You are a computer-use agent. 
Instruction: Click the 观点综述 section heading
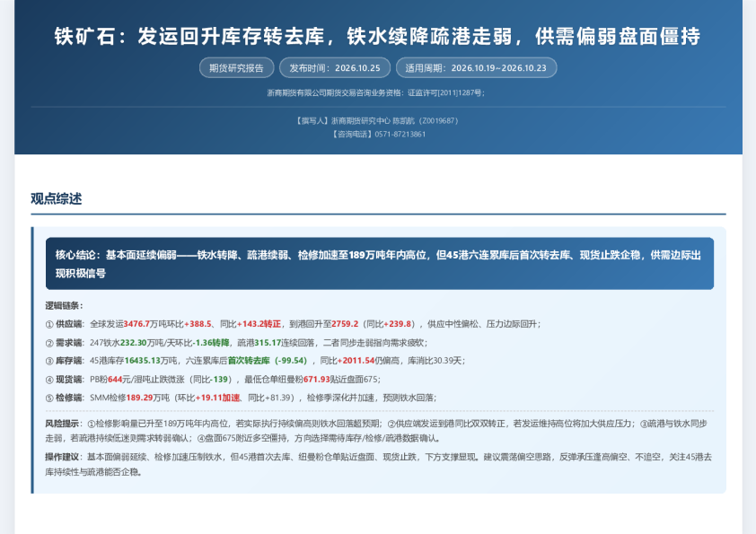57,198
